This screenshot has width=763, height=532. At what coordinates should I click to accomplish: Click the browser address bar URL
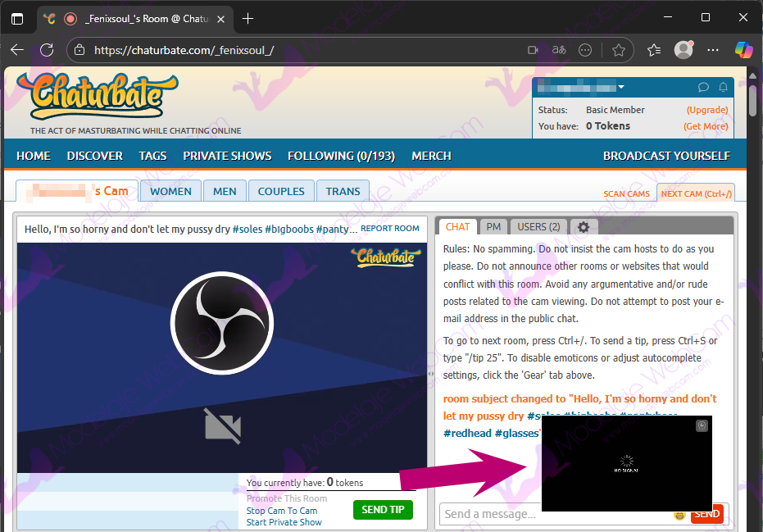point(184,50)
